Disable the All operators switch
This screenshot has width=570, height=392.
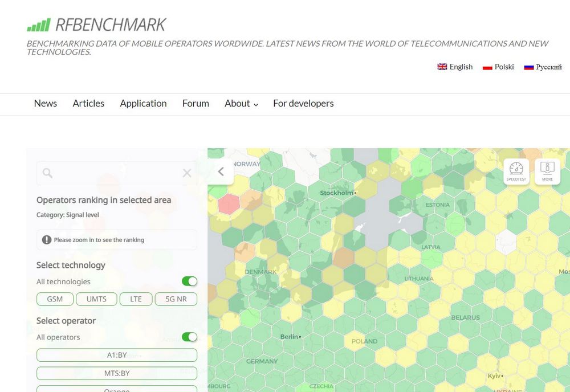point(189,337)
